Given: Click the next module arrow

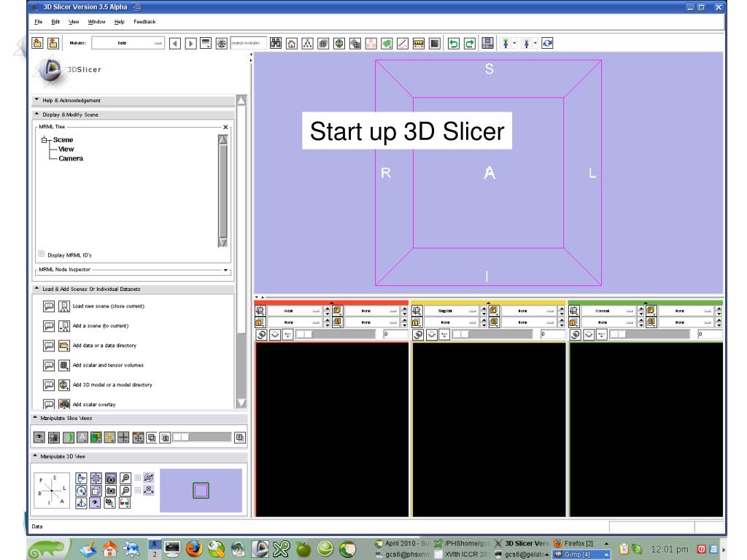Looking at the screenshot, I should coord(190,43).
